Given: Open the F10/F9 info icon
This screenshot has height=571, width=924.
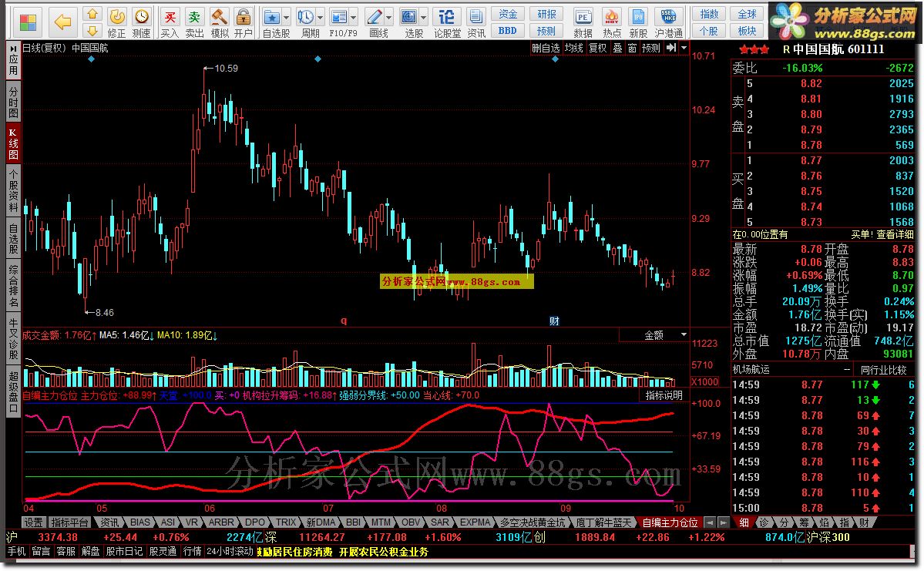Looking at the screenshot, I should 339,17.
